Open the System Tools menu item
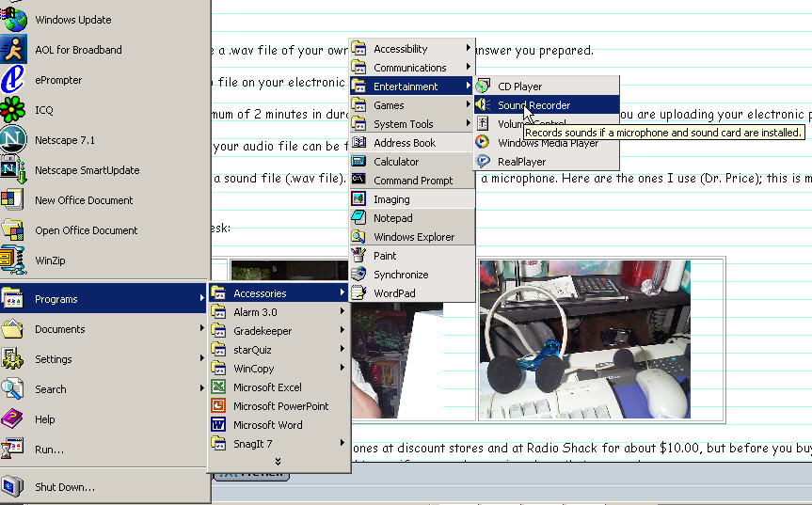Image resolution: width=812 pixels, height=505 pixels. point(412,123)
